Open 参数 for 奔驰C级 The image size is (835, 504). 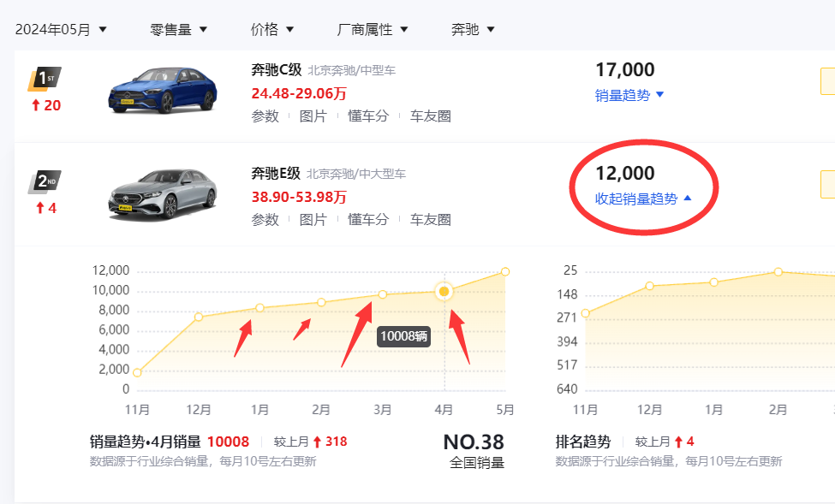point(265,116)
